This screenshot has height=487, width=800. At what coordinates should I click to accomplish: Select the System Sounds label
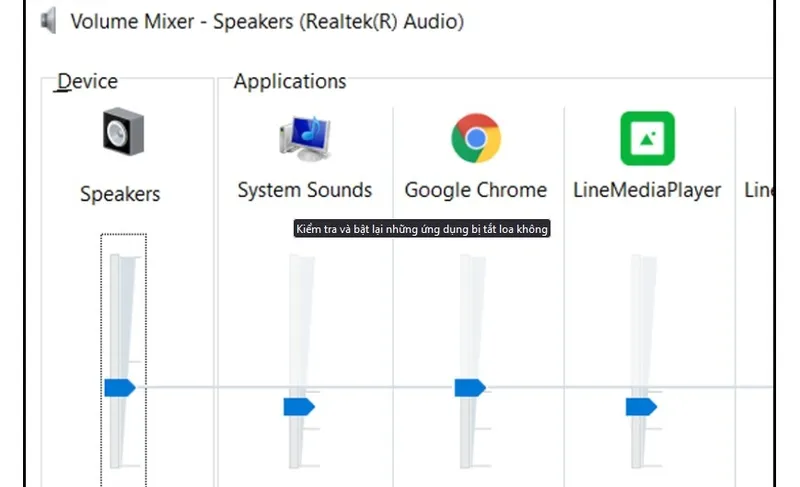(x=304, y=190)
